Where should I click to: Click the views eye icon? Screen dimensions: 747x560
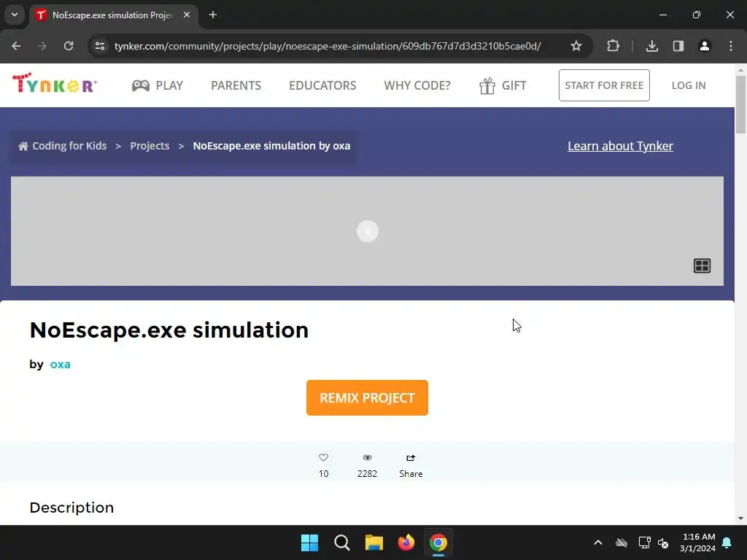[x=367, y=458]
